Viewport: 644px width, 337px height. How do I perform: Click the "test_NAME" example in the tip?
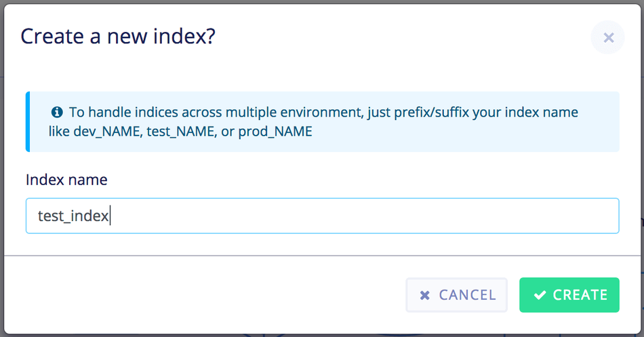click(x=179, y=132)
